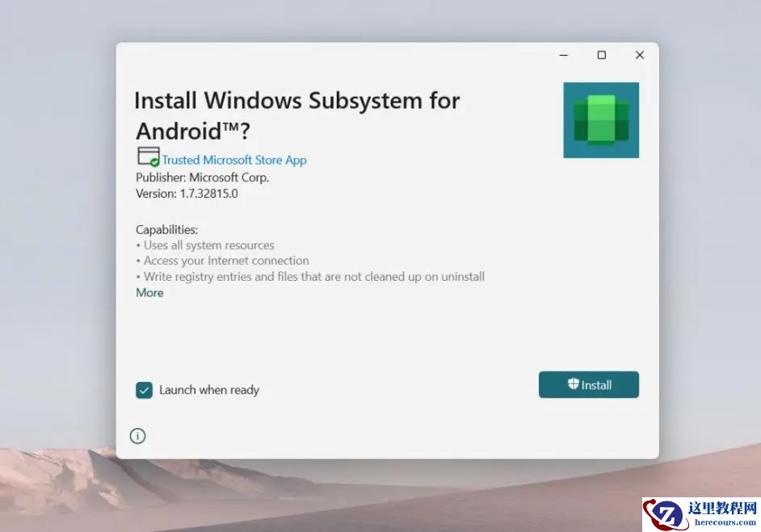Click the Capabilities heading
Image resolution: width=761 pixels, height=532 pixels.
tap(166, 229)
